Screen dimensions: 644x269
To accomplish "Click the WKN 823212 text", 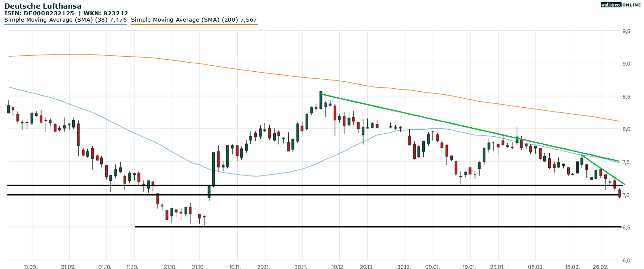I will (x=106, y=13).
